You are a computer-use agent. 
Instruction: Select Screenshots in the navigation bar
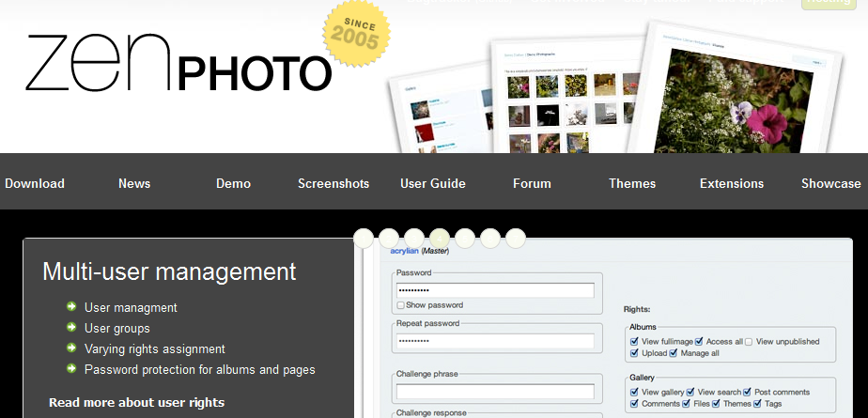(x=333, y=183)
